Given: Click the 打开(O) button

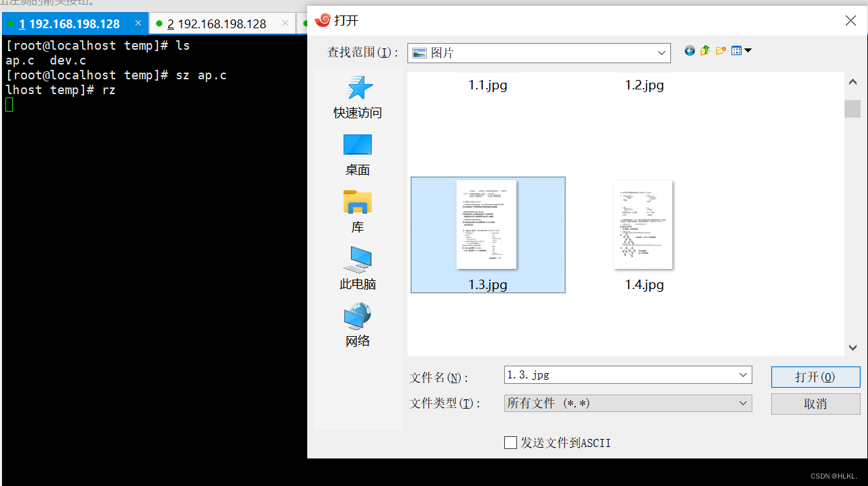Looking at the screenshot, I should click(815, 376).
